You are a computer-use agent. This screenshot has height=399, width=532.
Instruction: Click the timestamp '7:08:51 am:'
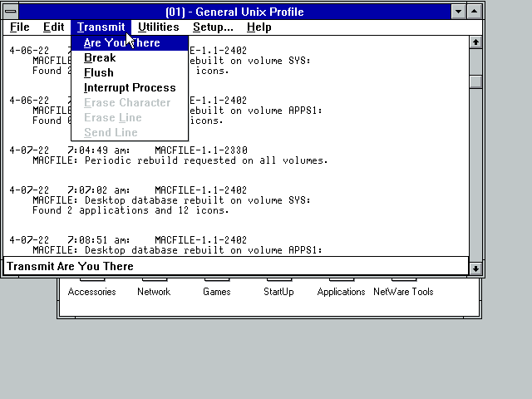pyautogui.click(x=98, y=240)
